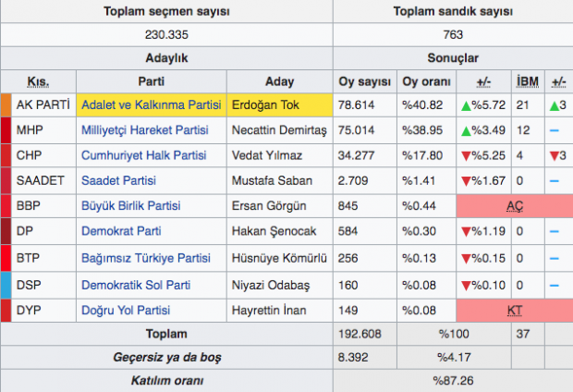Click the red down arrow beside %0.15
The image size is (573, 392).
point(466,259)
